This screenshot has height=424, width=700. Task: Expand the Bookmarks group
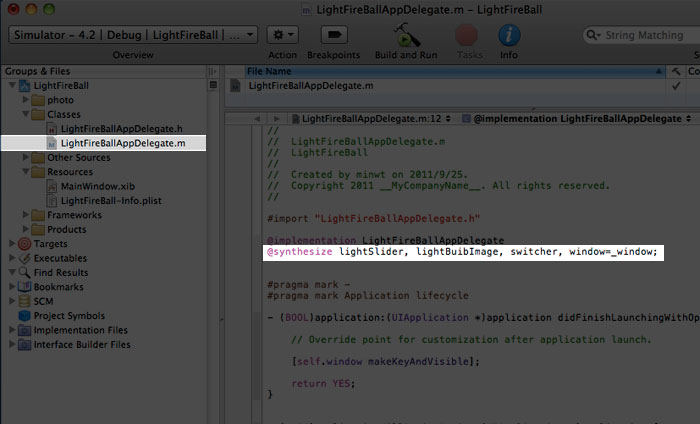[x=12, y=286]
